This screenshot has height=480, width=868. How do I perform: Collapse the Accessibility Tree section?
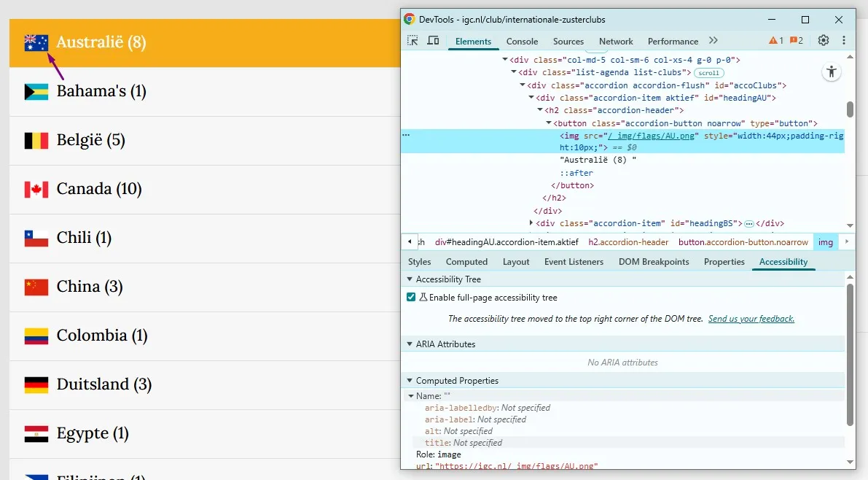pyautogui.click(x=410, y=279)
